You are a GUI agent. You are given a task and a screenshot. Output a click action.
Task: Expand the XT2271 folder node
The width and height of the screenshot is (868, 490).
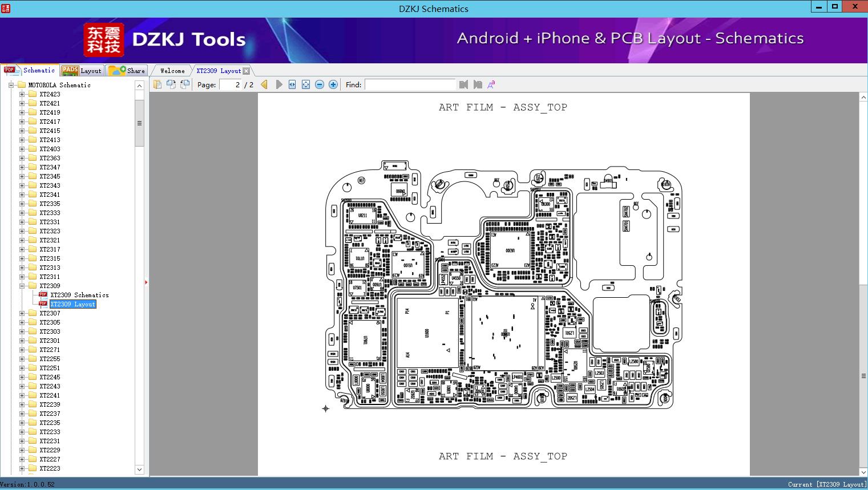(22, 350)
